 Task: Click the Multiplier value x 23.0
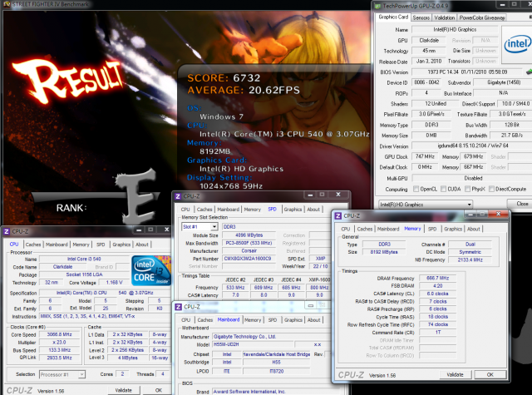59,343
